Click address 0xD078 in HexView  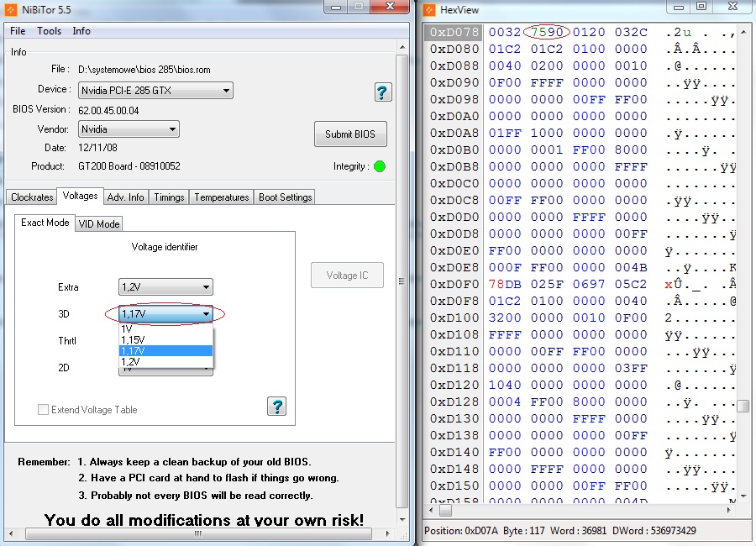coord(454,32)
